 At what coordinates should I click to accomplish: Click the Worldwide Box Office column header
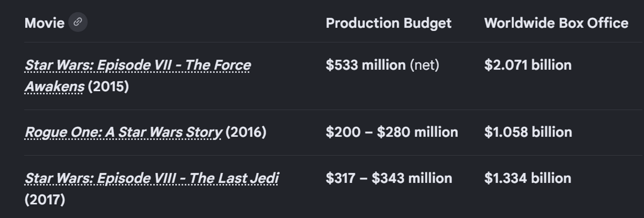pos(556,23)
